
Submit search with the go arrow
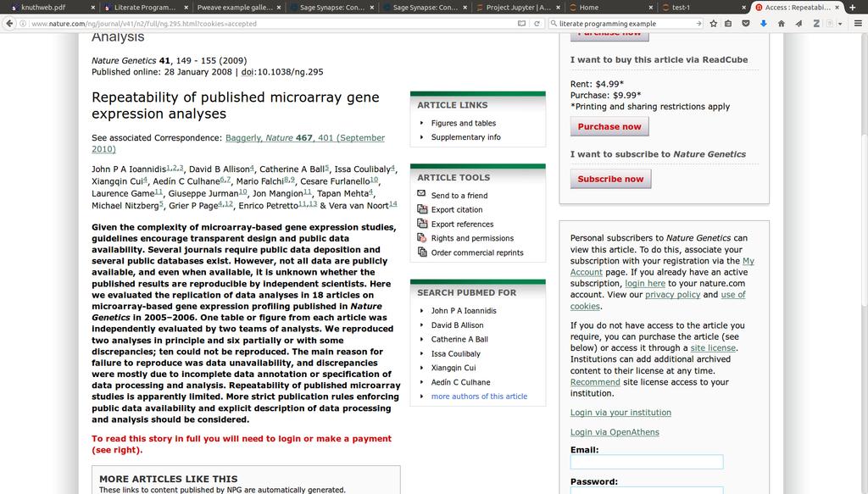point(699,24)
